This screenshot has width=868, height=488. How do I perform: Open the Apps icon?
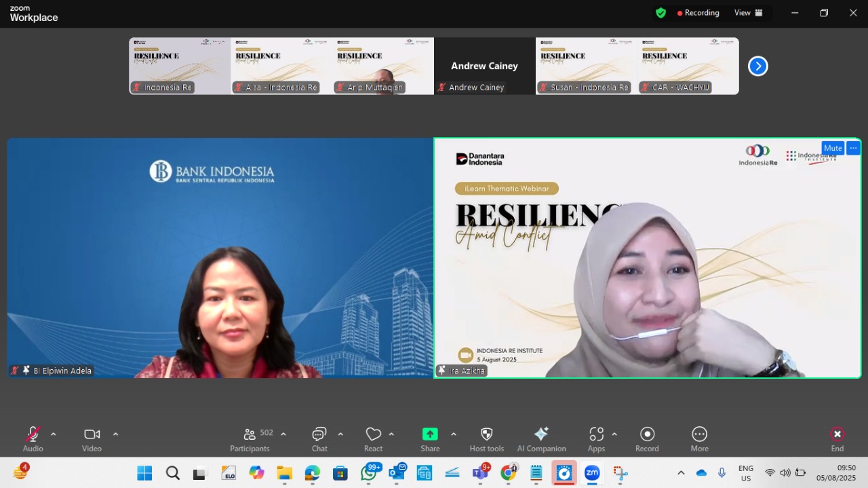[596, 440]
